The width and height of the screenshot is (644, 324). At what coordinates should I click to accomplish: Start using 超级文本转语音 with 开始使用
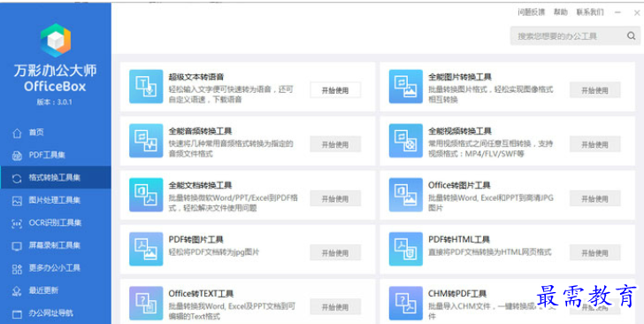click(x=335, y=90)
